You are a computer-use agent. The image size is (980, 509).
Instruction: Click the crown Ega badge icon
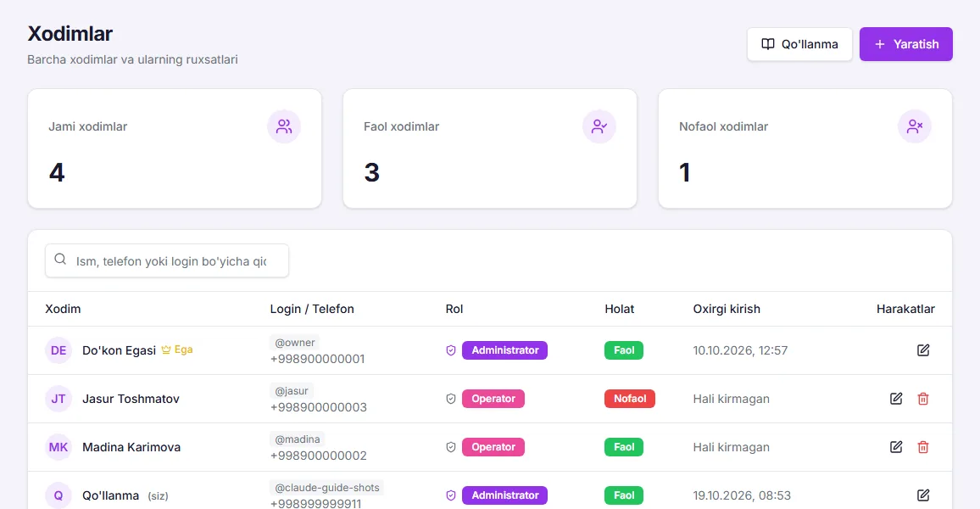[165, 350]
